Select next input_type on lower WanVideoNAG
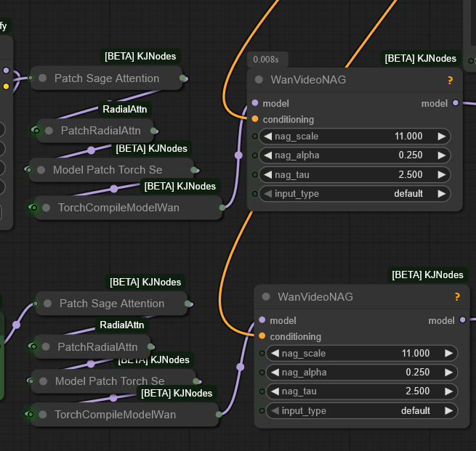Viewport: 476px width, 451px height. click(x=448, y=411)
